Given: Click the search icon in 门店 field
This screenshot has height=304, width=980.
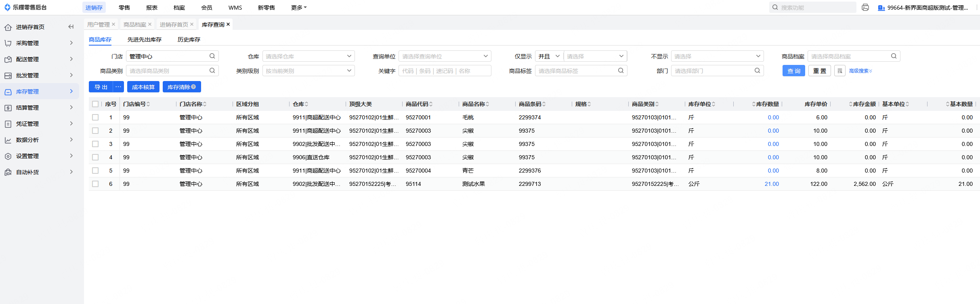Looking at the screenshot, I should [212, 56].
